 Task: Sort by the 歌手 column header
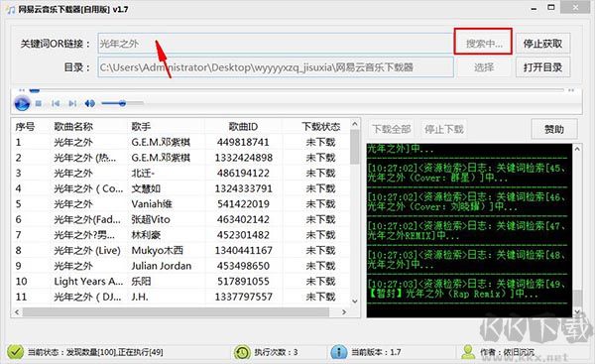pyautogui.click(x=141, y=126)
